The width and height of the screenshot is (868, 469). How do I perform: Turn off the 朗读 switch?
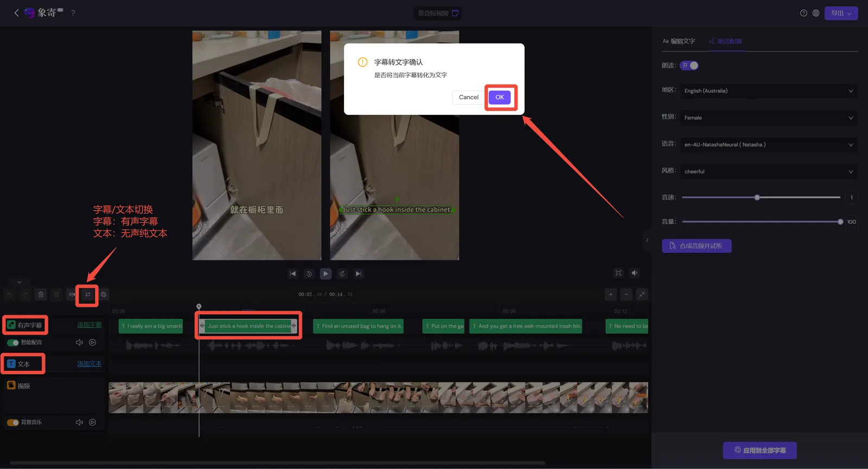pos(690,66)
